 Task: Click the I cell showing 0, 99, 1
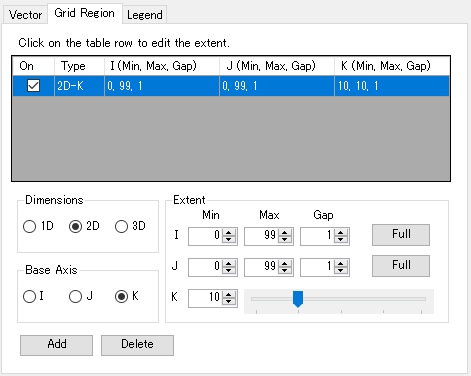tap(162, 86)
